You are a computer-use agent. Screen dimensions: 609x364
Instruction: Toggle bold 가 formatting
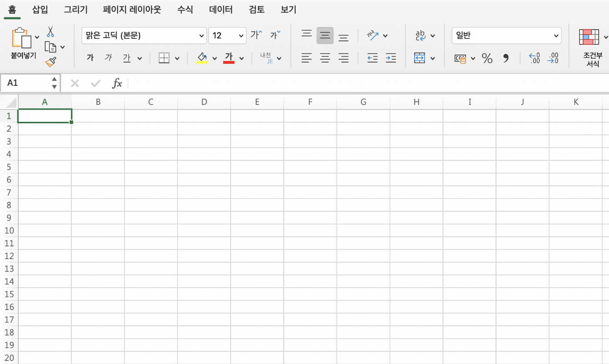tap(90, 58)
